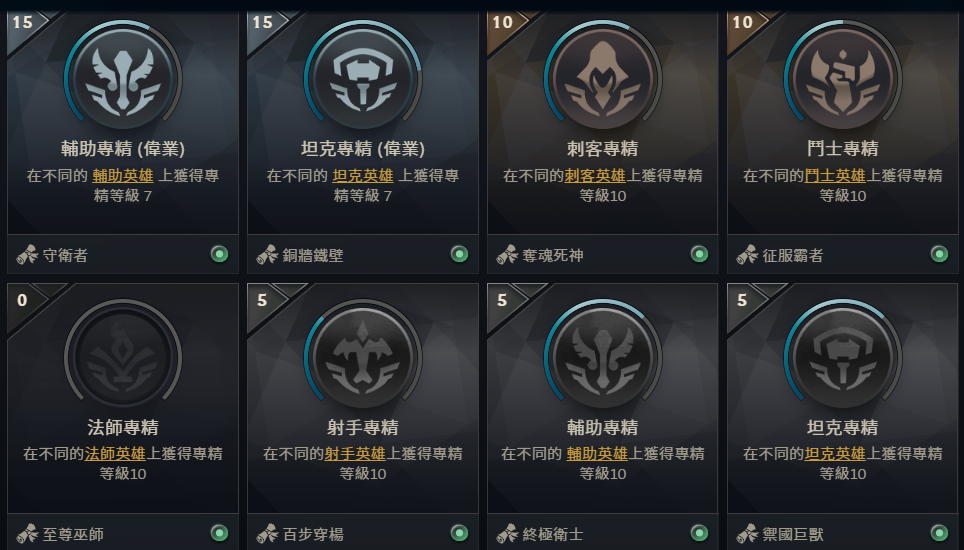Screen dimensions: 964x550
Task: Click the 終極衛士 title row
Action: click(602, 532)
